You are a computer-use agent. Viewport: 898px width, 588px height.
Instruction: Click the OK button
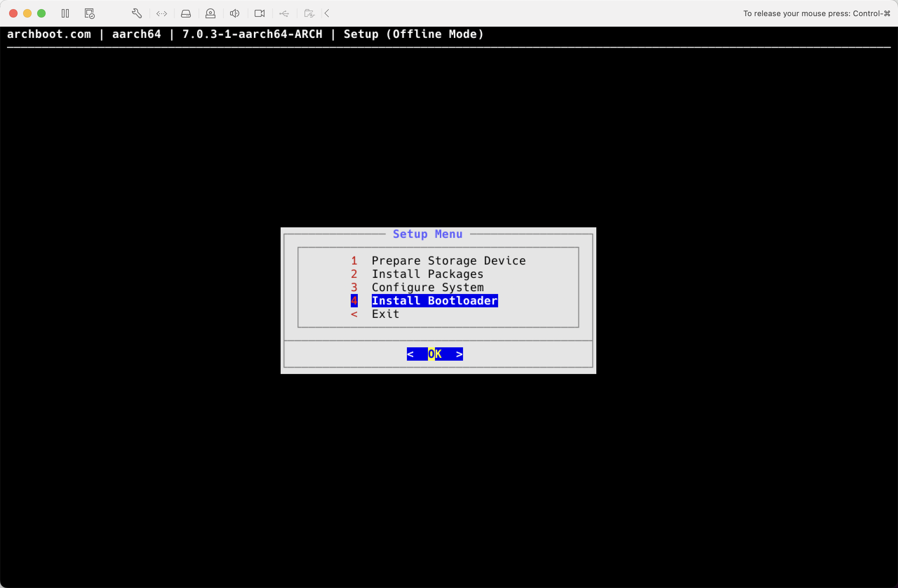tap(435, 354)
